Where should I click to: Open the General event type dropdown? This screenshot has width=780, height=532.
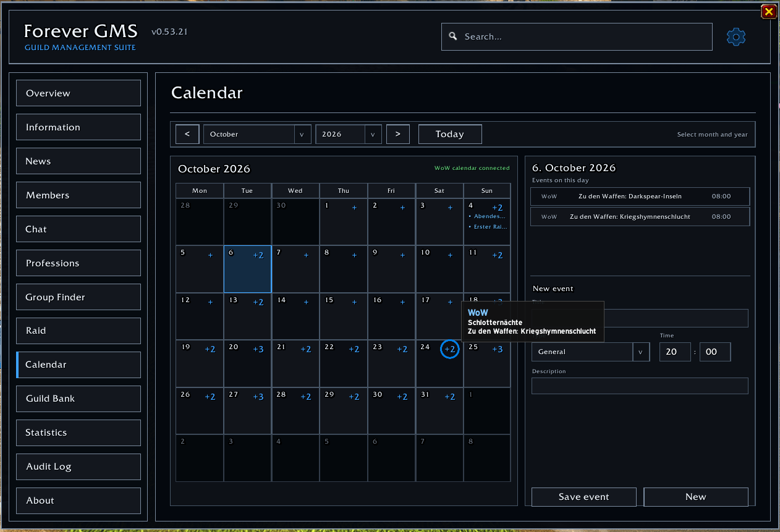click(591, 352)
